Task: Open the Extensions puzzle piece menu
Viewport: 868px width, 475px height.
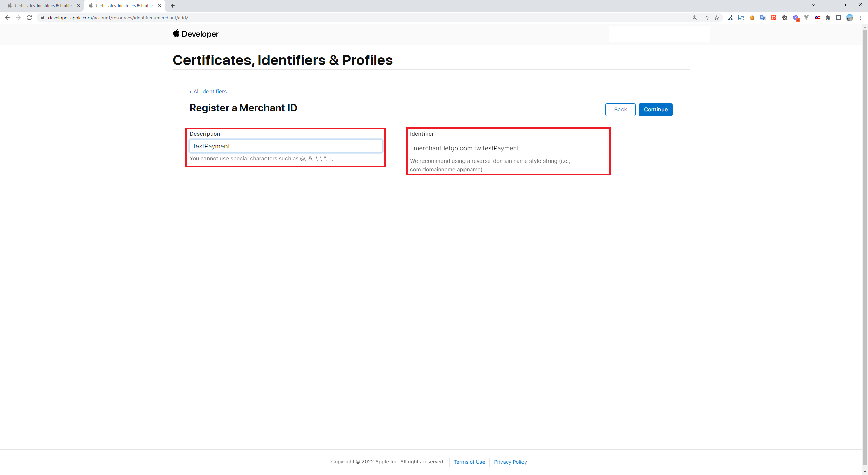Action: (828, 18)
